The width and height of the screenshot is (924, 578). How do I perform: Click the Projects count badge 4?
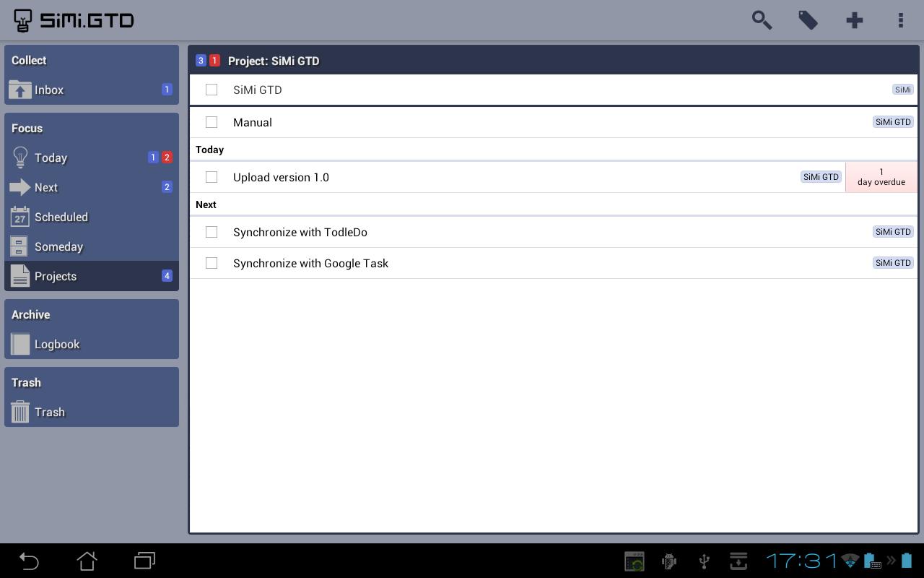point(167,276)
